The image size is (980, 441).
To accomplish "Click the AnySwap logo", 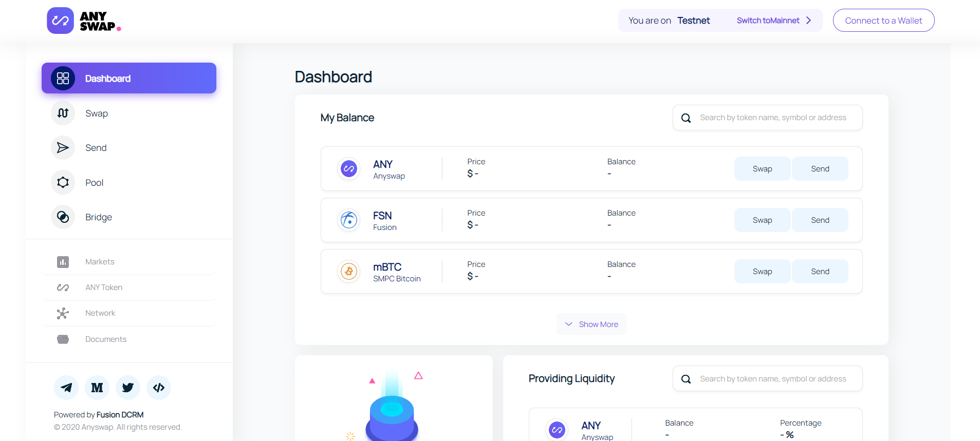I will pos(84,21).
